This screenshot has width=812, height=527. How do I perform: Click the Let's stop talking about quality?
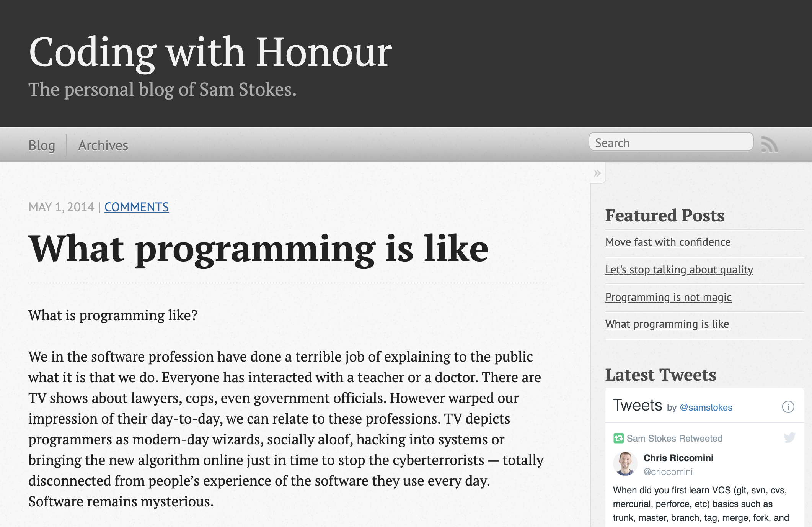tap(679, 269)
